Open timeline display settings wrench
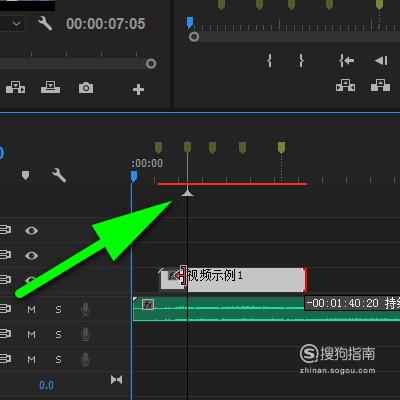The height and width of the screenshot is (400, 400). pyautogui.click(x=59, y=175)
